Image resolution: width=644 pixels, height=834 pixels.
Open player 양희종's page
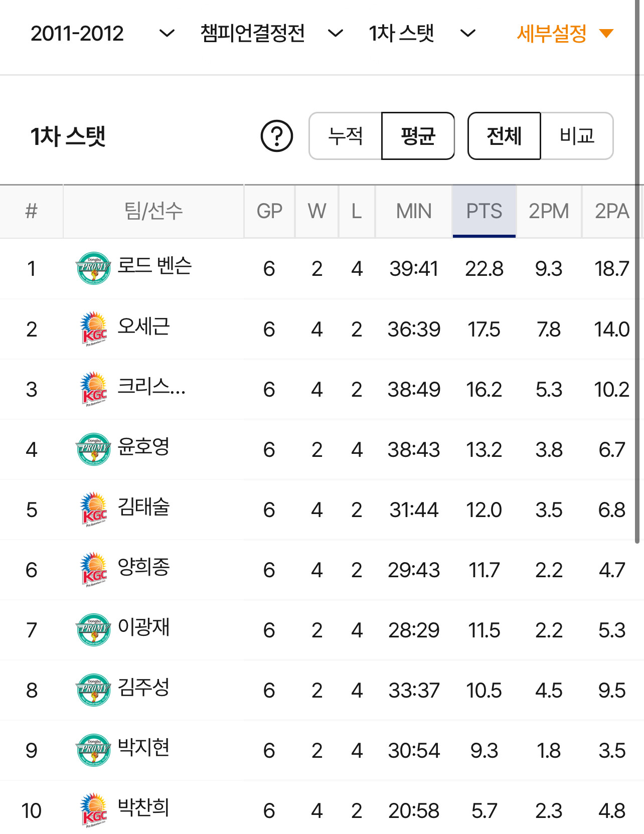pyautogui.click(x=143, y=568)
